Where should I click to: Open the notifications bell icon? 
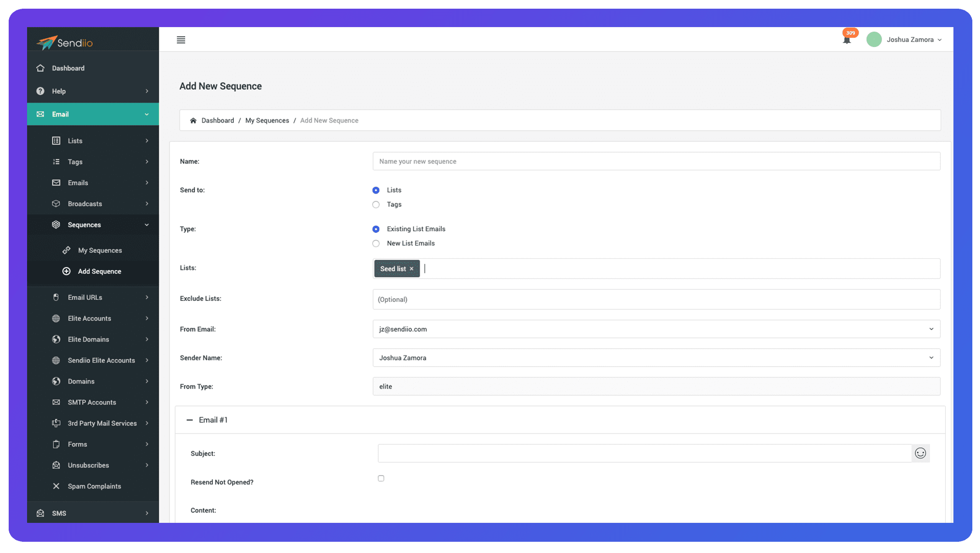pyautogui.click(x=847, y=40)
